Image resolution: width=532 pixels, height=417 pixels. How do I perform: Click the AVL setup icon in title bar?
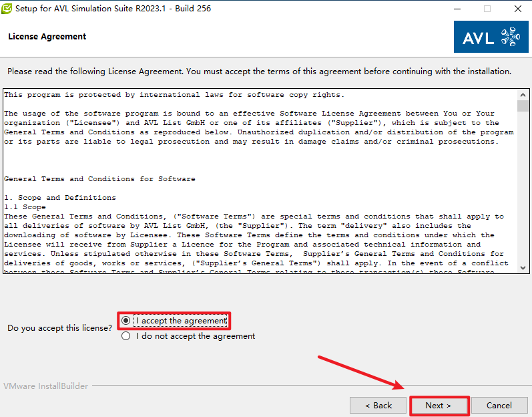pos(7,9)
